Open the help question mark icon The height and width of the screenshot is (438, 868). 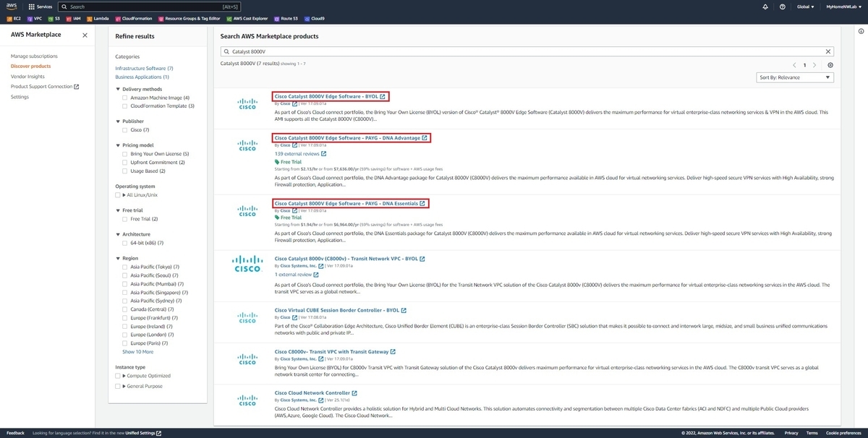click(x=782, y=7)
